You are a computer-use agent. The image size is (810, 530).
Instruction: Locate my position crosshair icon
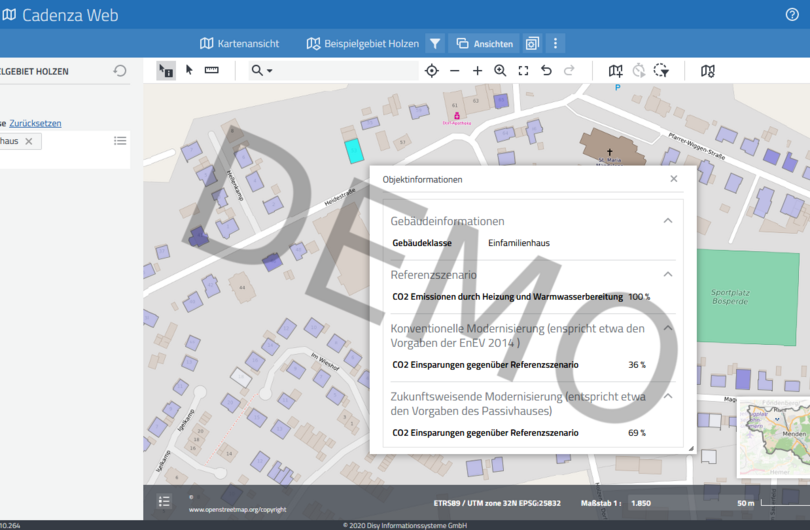pyautogui.click(x=432, y=71)
